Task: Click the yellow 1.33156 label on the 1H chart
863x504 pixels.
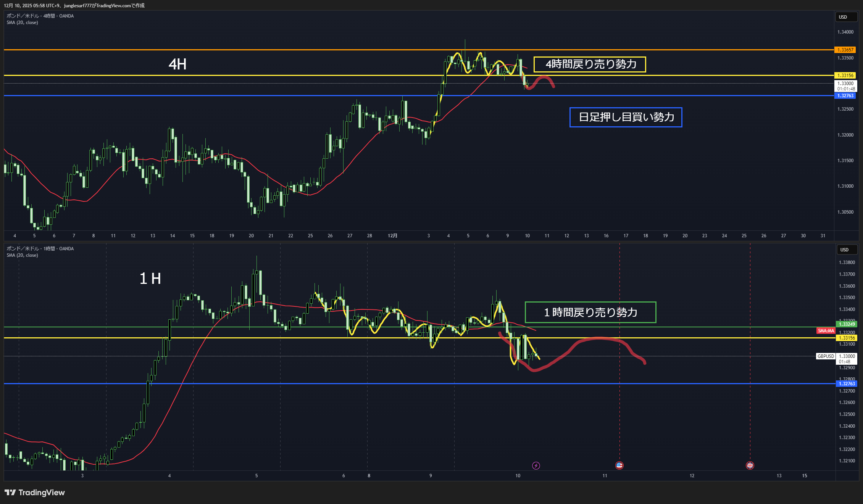Action: [x=846, y=338]
